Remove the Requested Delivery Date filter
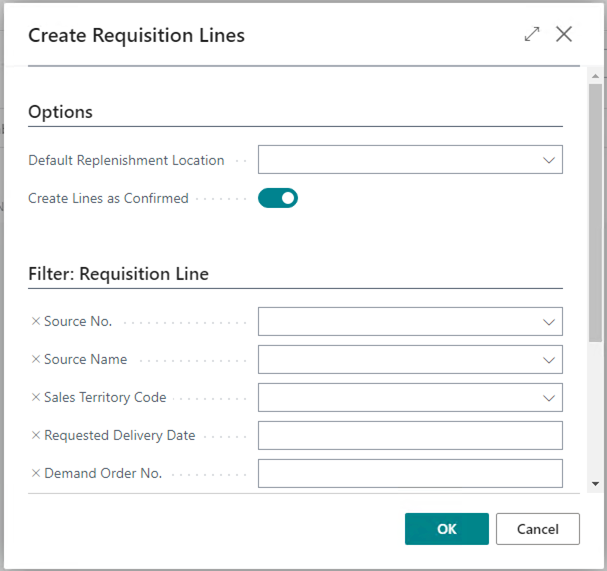 pyautogui.click(x=36, y=436)
